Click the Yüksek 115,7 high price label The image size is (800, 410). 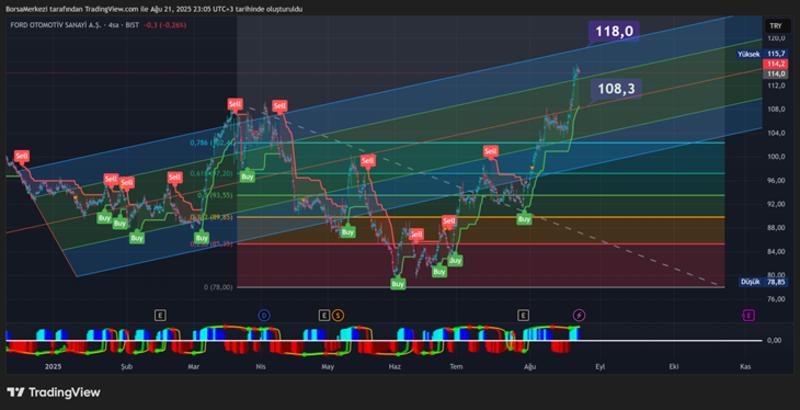tap(762, 54)
